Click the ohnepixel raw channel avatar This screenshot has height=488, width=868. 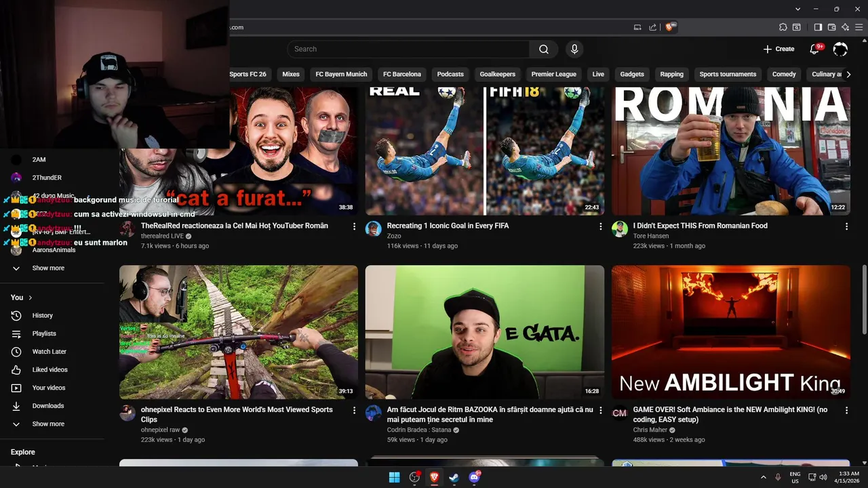point(127,413)
